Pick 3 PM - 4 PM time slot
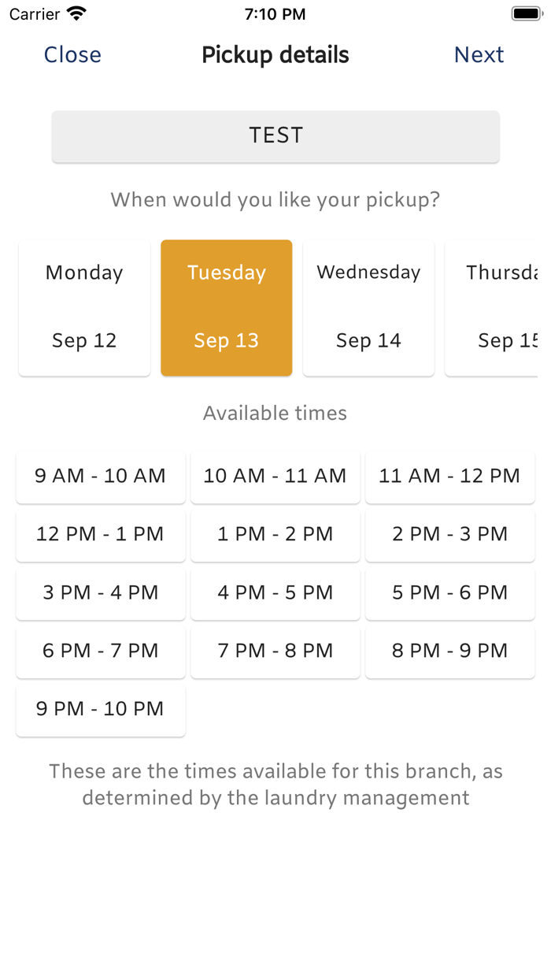Viewport: 551px width, 980px height. pos(101,593)
